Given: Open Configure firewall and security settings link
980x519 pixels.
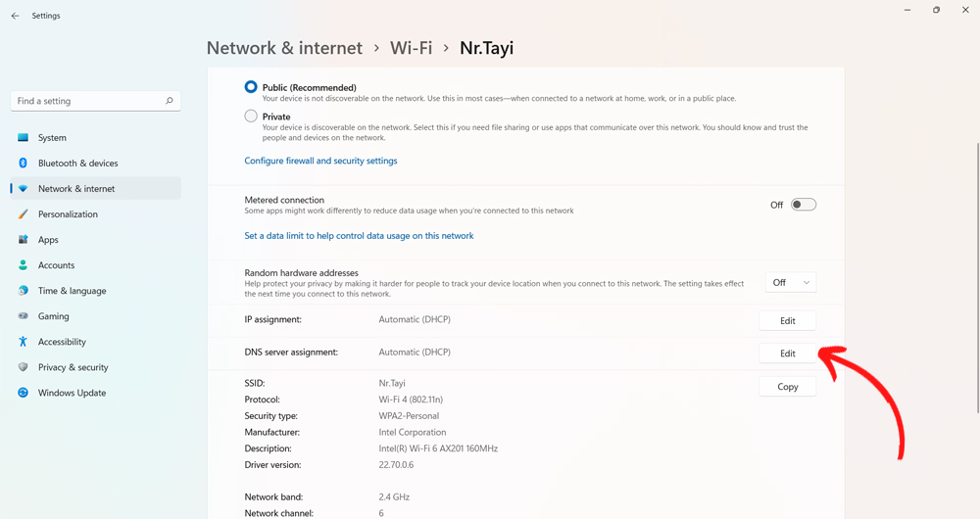Looking at the screenshot, I should [320, 161].
